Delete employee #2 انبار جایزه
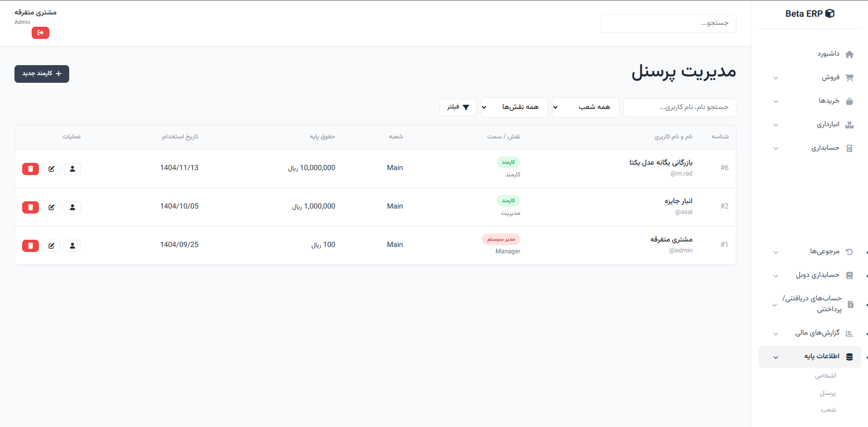868x427 pixels. [30, 207]
